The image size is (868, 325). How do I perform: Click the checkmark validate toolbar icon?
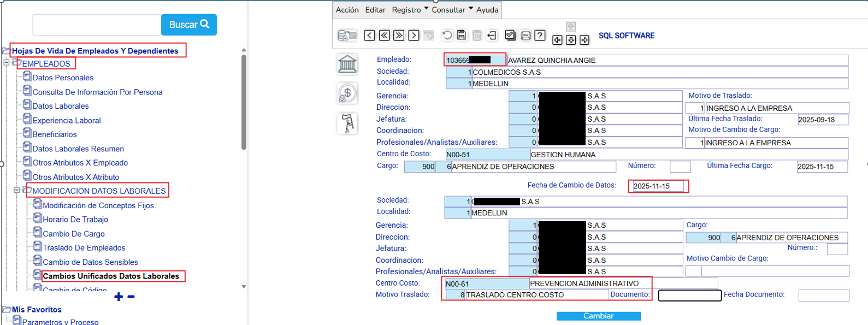[510, 36]
